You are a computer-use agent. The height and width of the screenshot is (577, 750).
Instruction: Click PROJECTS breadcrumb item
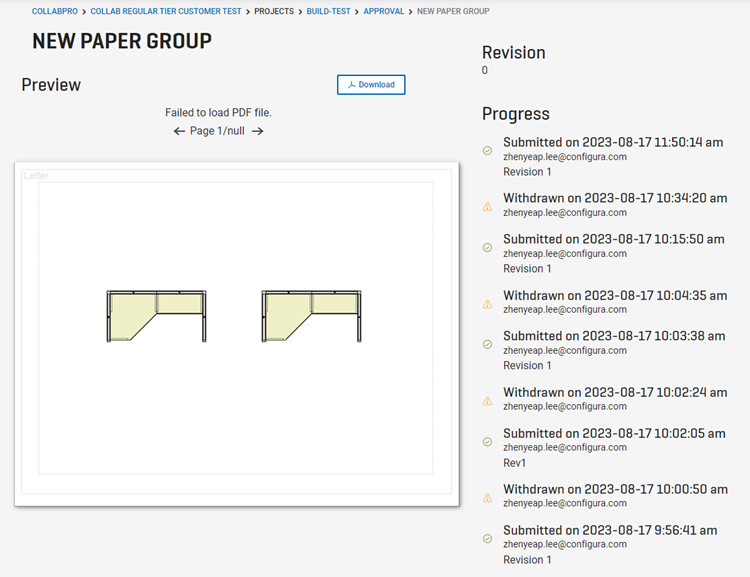point(274,11)
